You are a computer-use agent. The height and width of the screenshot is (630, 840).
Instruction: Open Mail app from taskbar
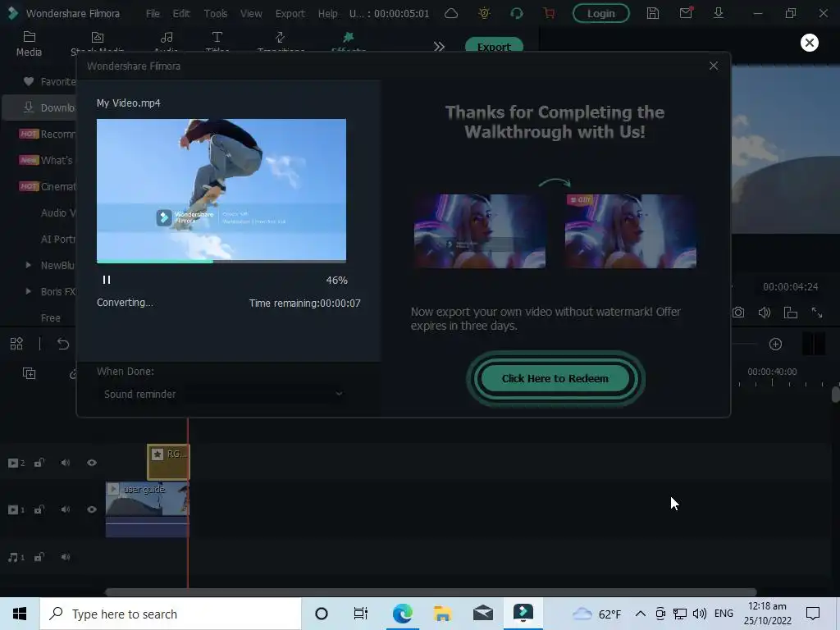[x=482, y=614]
